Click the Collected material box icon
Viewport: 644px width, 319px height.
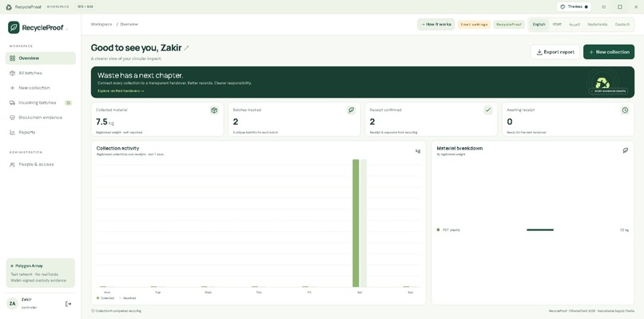coord(214,110)
